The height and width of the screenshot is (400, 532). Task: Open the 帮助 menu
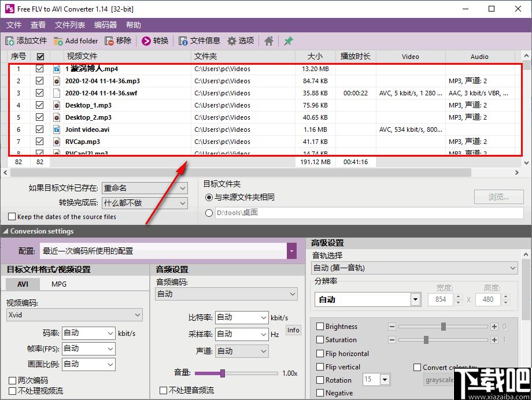(x=134, y=25)
